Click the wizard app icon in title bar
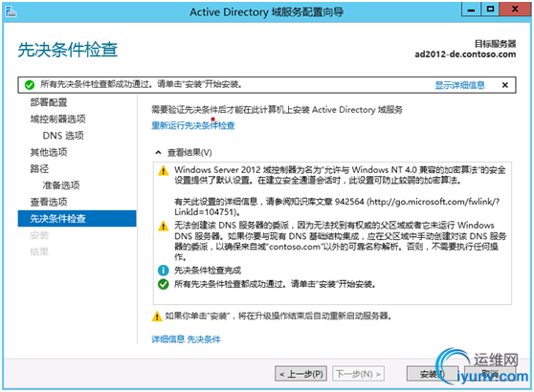 [11, 11]
